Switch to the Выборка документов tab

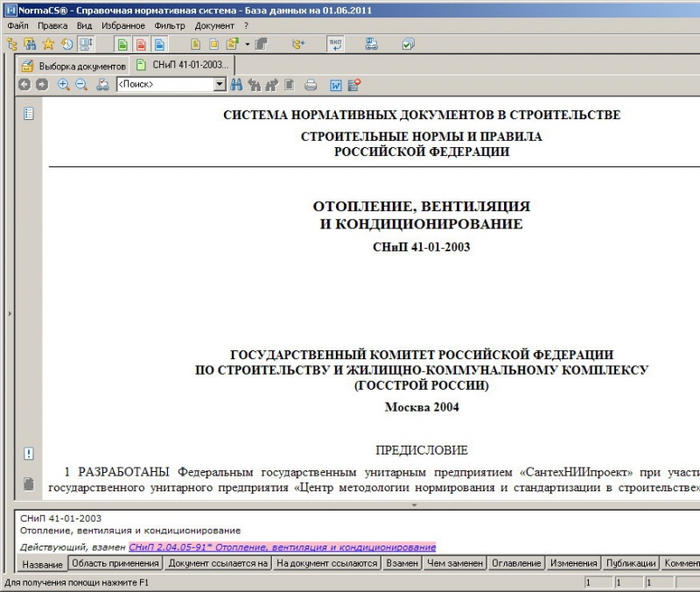[73, 66]
